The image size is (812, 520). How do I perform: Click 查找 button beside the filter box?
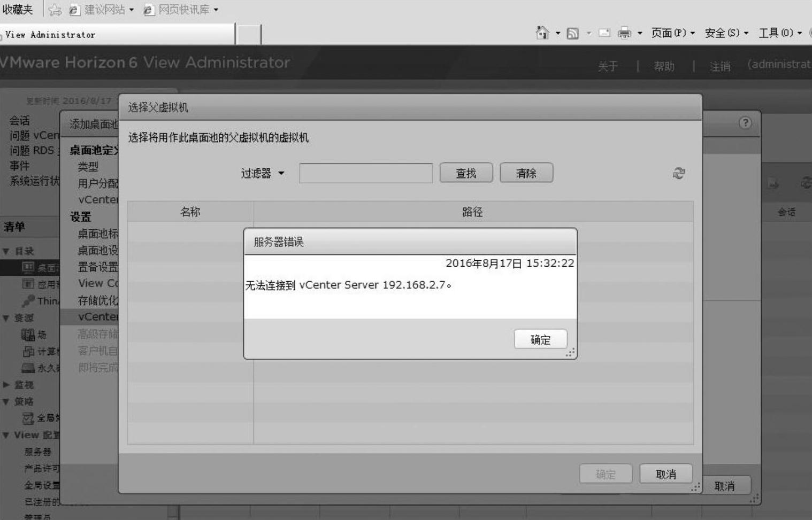click(x=466, y=173)
